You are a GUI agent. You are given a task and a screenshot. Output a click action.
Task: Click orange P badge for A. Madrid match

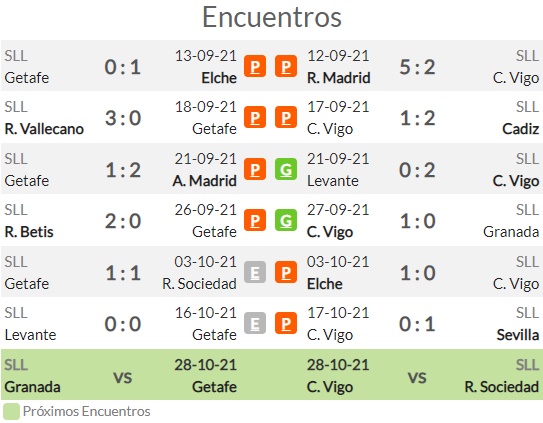point(255,169)
